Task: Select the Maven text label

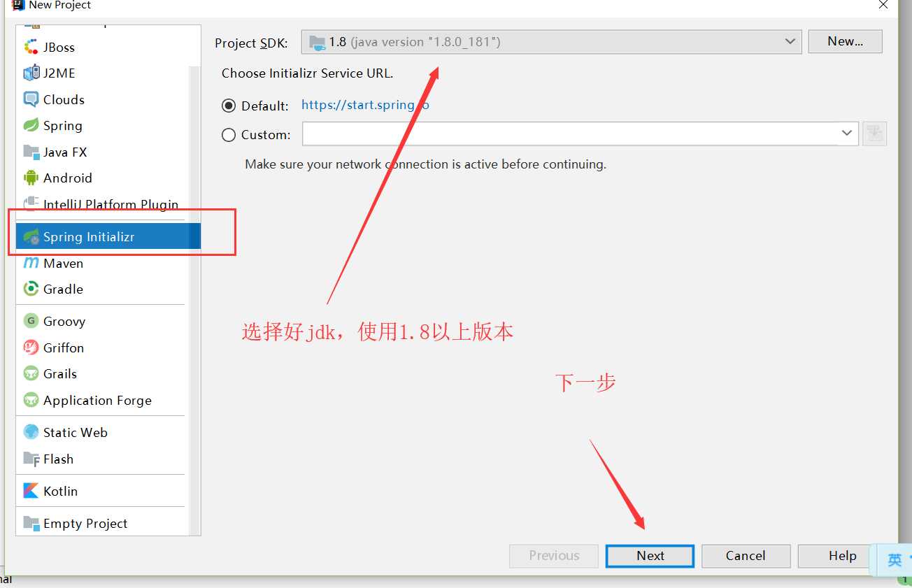Action: click(x=63, y=264)
